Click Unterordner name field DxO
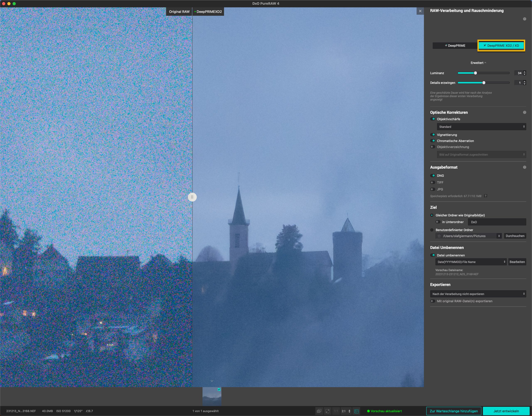The height and width of the screenshot is (416, 532). click(497, 222)
